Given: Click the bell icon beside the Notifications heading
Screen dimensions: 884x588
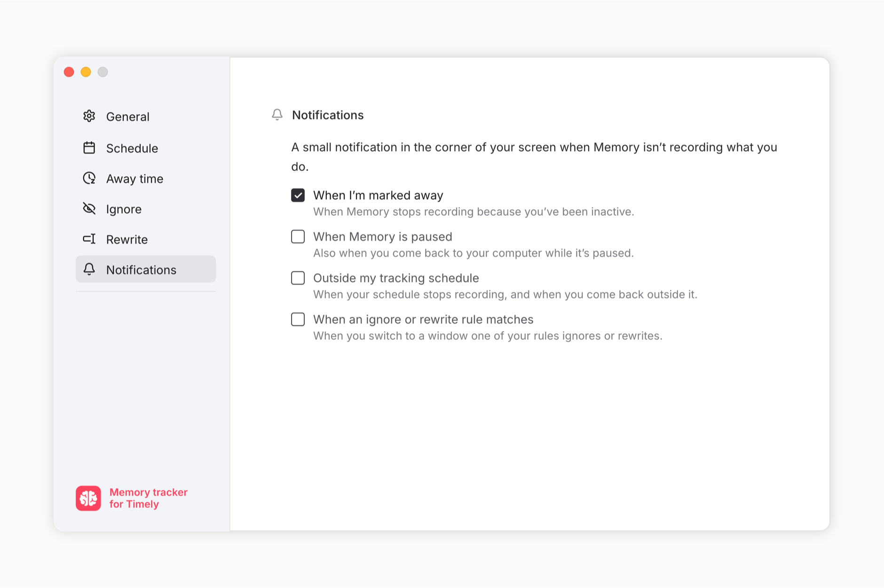Looking at the screenshot, I should [x=277, y=115].
